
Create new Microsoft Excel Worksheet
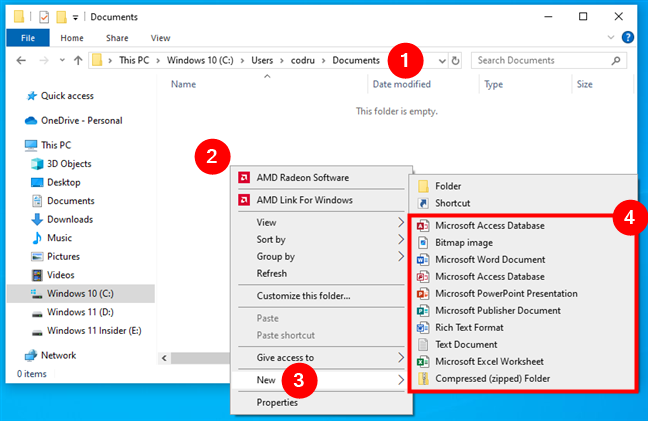click(x=522, y=362)
